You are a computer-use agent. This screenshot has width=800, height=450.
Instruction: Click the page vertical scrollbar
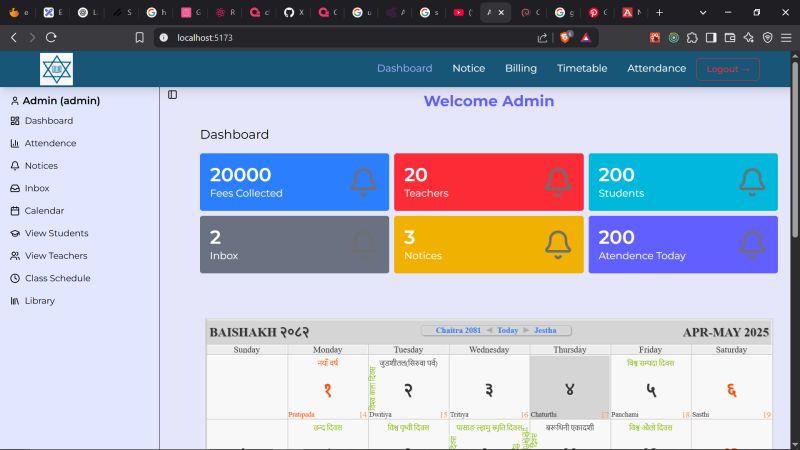(795, 151)
